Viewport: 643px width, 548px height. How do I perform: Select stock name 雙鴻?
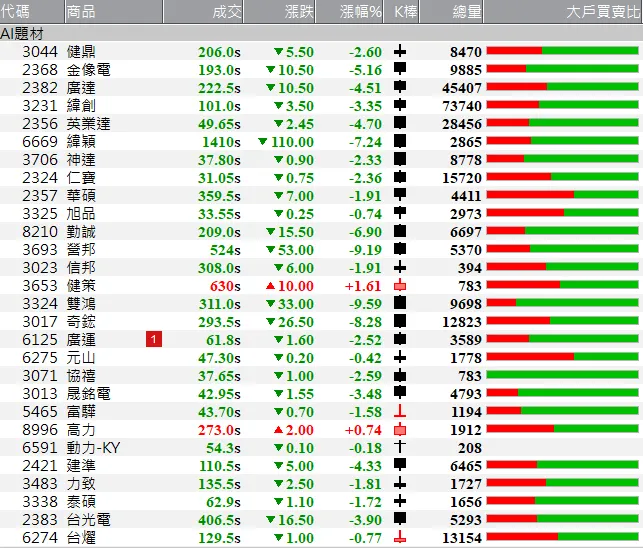pos(81,304)
